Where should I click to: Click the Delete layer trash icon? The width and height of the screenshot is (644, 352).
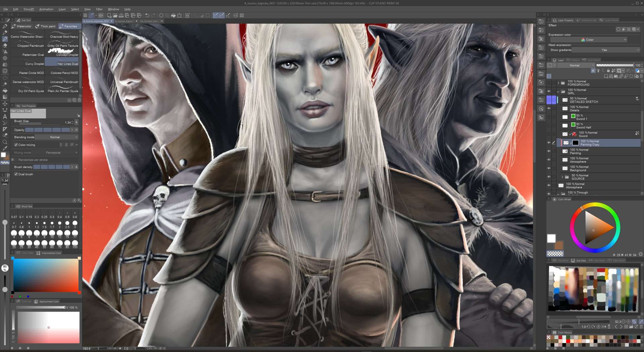[x=641, y=76]
